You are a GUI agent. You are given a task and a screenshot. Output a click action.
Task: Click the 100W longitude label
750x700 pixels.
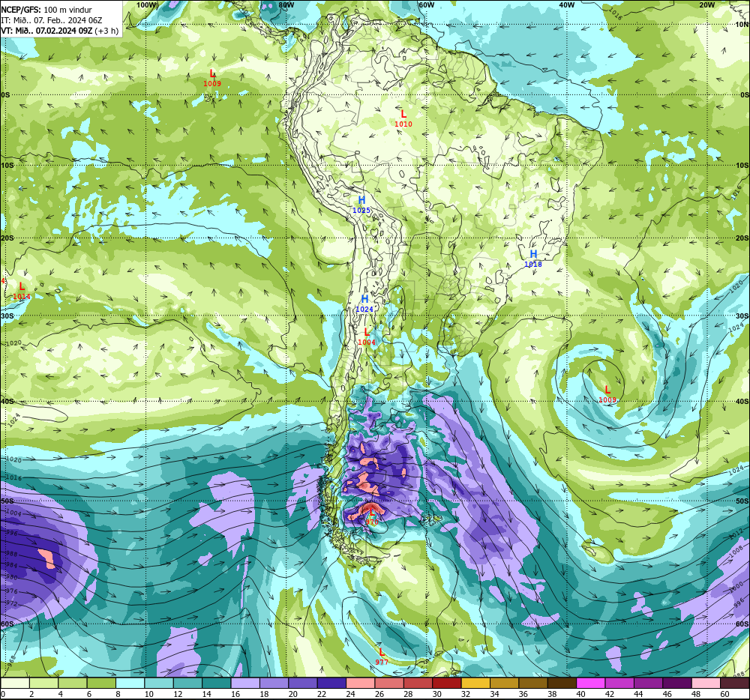click(147, 4)
